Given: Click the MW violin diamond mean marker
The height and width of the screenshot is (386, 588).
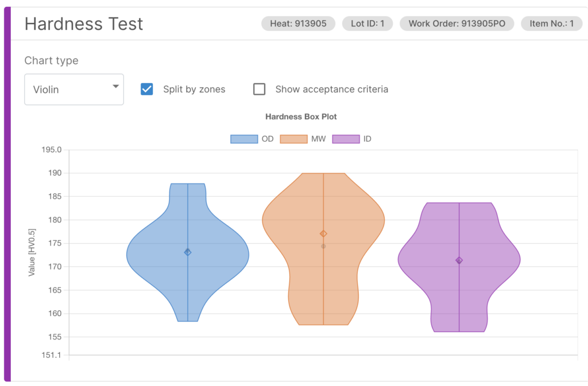Looking at the screenshot, I should click(323, 233).
